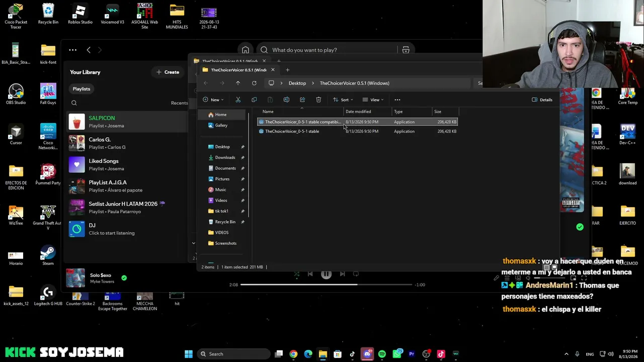Pause the Spotify track
The image size is (644, 362).
[x=326, y=274]
